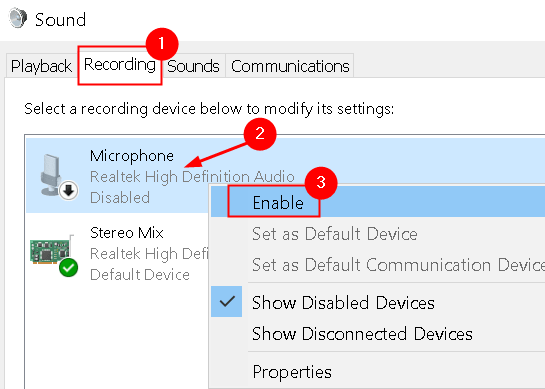Viewport: 545px width, 389px height.
Task: Click the Sound speaker icon in title
Action: [x=18, y=18]
